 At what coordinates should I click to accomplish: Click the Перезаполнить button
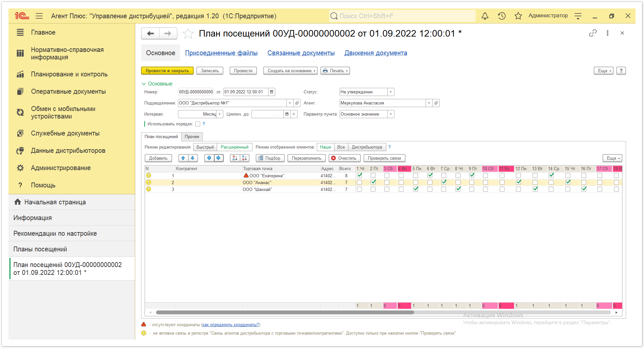pos(307,158)
